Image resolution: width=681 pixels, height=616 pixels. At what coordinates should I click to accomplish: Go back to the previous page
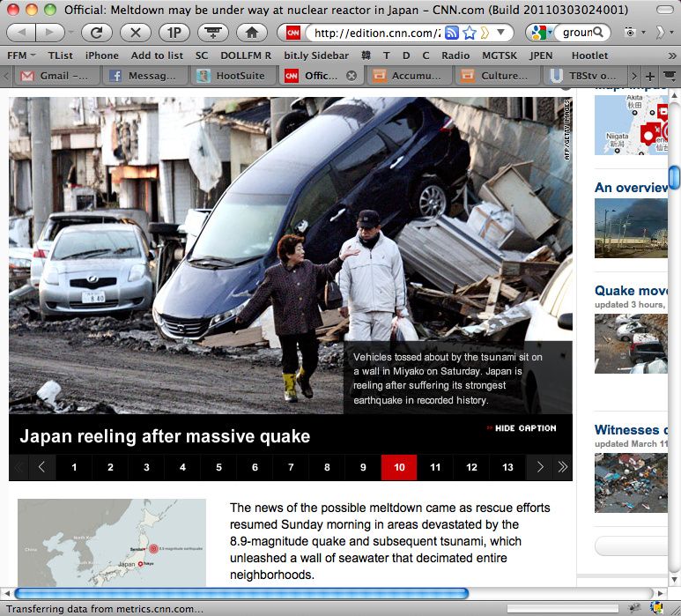click(21, 32)
